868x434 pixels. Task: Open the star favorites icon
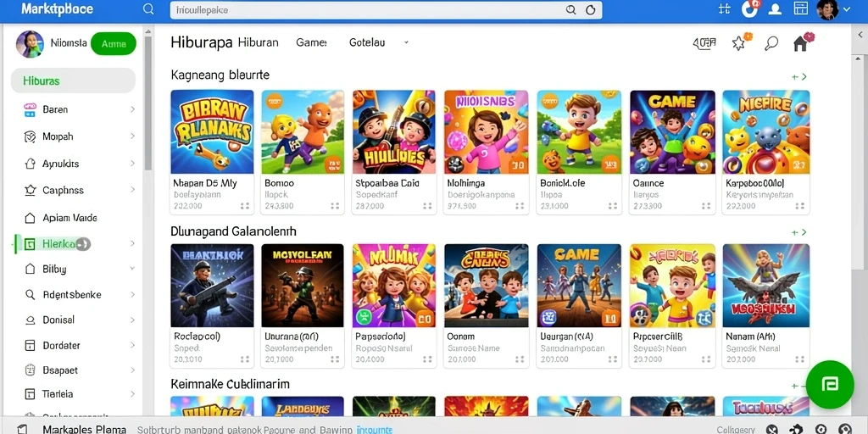click(x=740, y=42)
